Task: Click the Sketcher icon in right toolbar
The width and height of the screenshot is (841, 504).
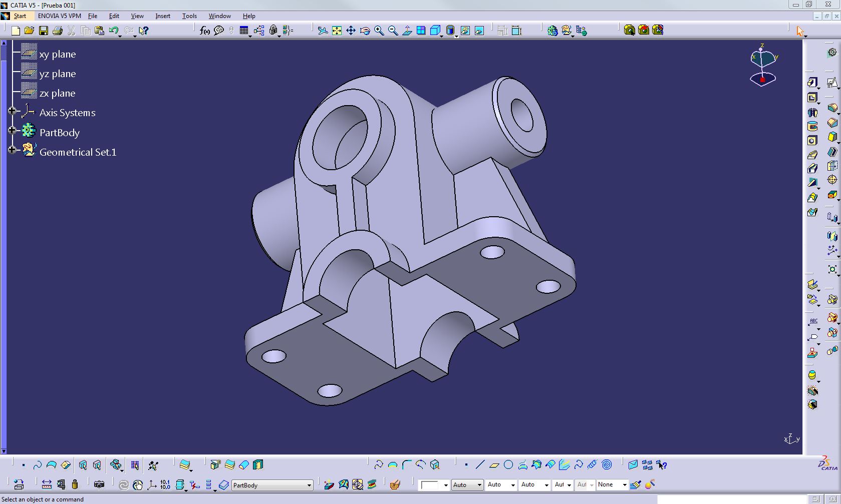Action: pyautogui.click(x=831, y=82)
